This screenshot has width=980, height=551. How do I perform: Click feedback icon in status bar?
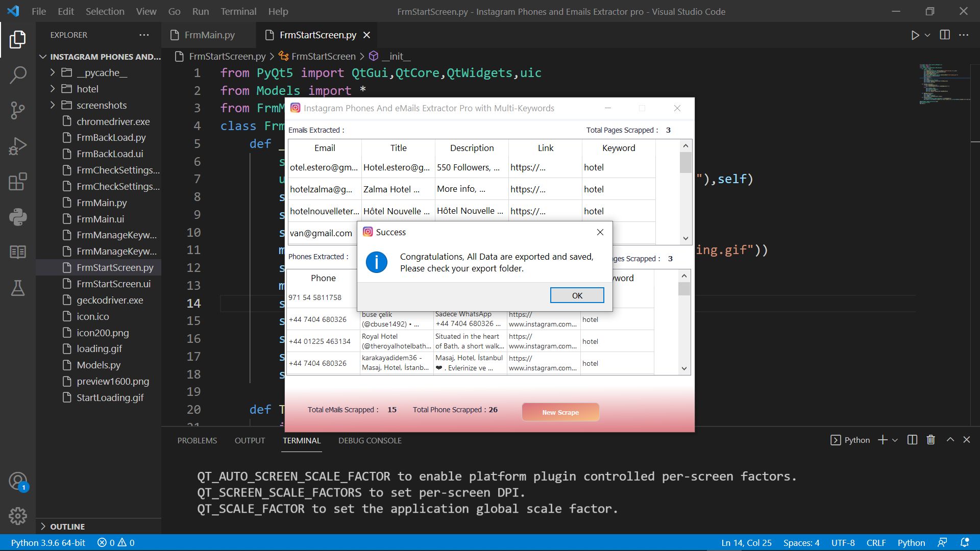[x=942, y=542]
